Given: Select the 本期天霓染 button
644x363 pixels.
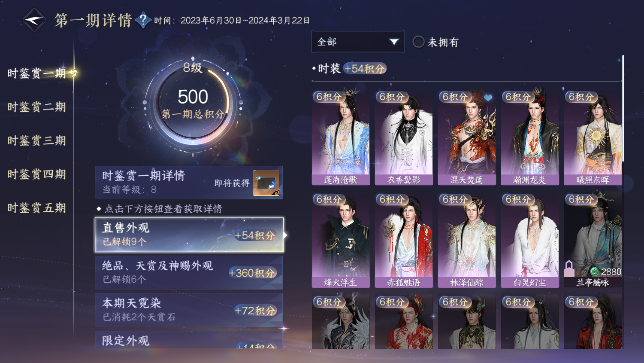Looking at the screenshot, I should [x=189, y=310].
